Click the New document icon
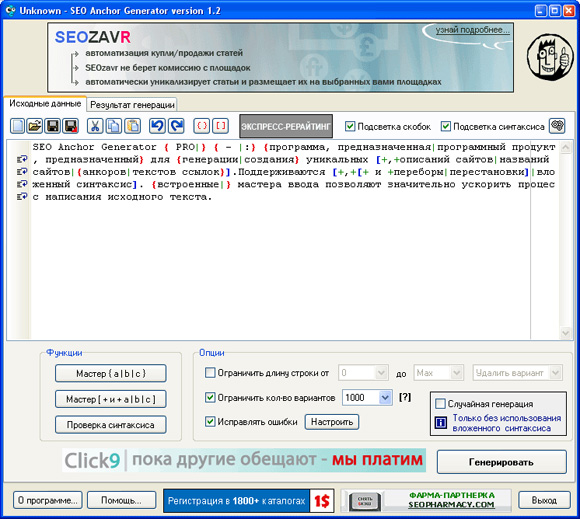The width and height of the screenshot is (580, 519). click(17, 126)
